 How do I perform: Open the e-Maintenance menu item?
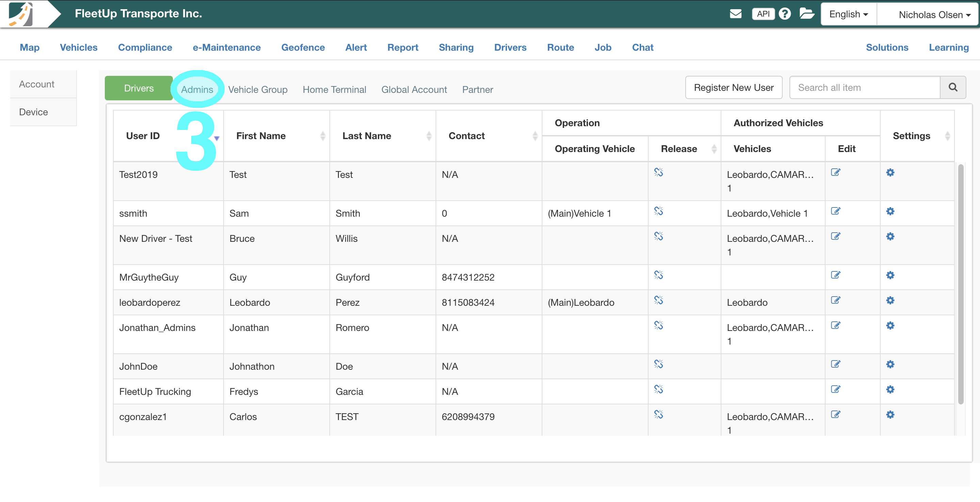(227, 47)
